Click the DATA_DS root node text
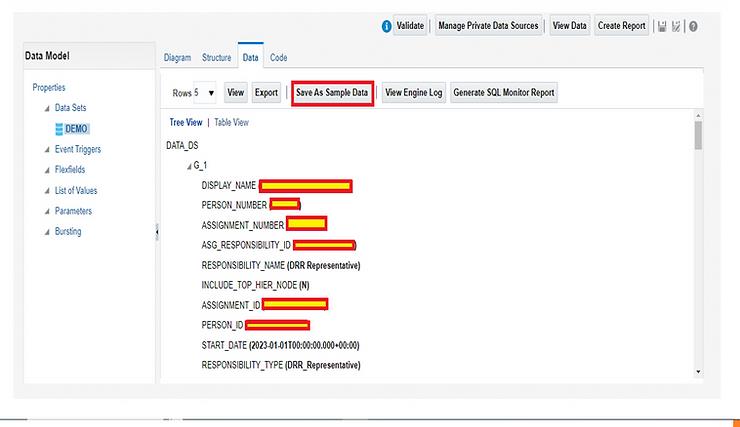The image size is (740, 427). click(182, 145)
